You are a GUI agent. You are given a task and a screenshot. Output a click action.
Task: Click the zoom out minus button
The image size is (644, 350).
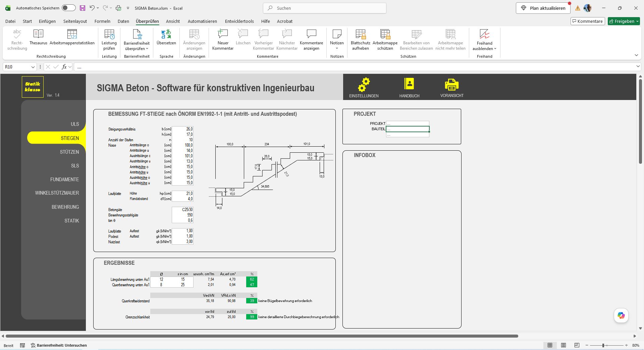pos(587,345)
